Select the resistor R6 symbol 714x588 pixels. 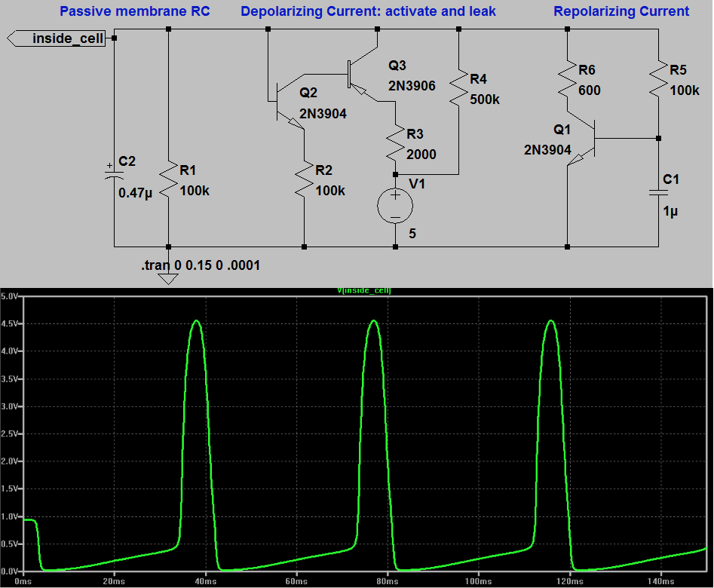[565, 79]
